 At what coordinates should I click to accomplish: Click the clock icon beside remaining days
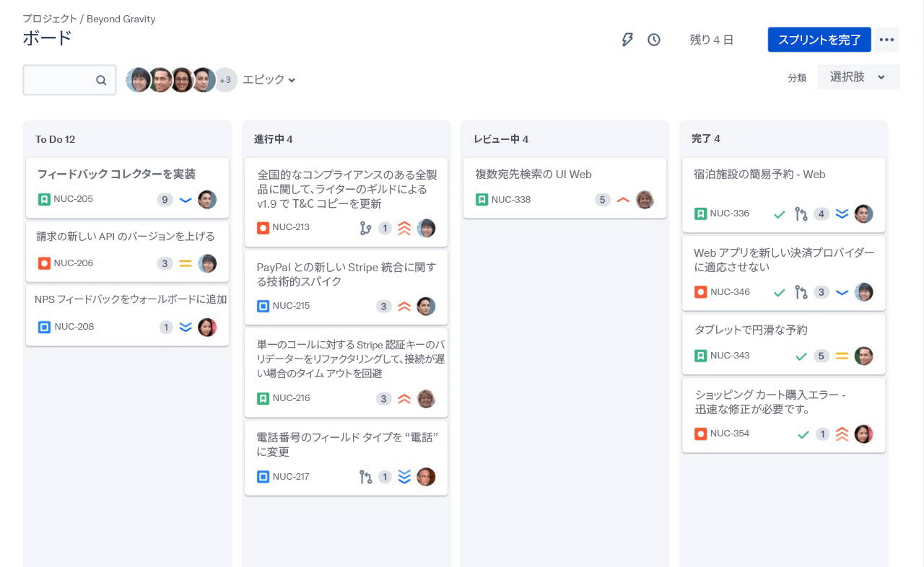[x=654, y=40]
